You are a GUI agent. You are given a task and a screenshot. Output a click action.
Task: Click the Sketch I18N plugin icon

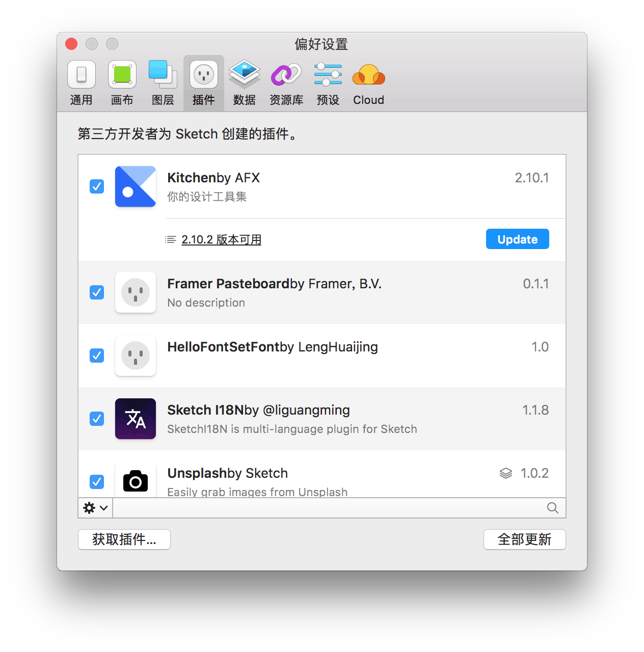(x=136, y=419)
